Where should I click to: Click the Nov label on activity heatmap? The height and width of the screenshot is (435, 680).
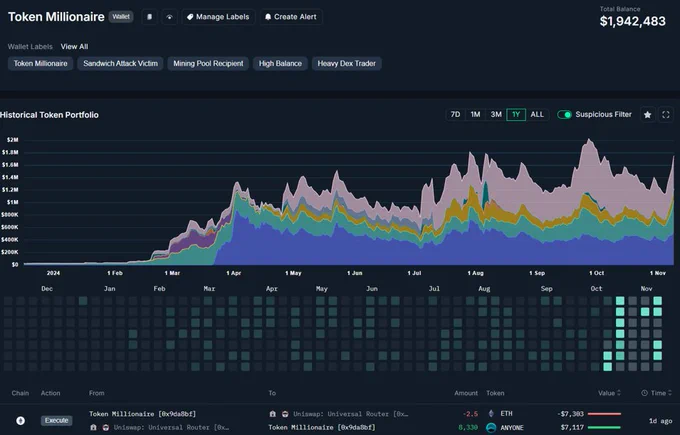pyautogui.click(x=646, y=288)
